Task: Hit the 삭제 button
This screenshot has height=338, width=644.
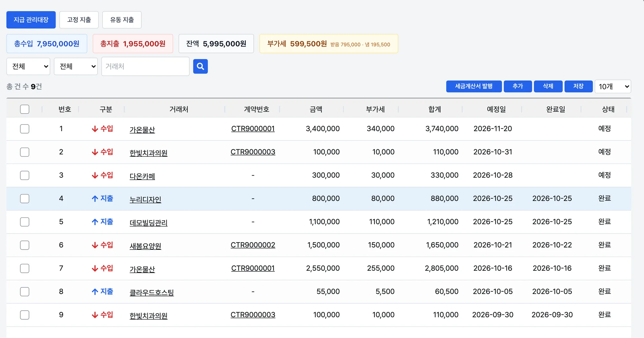Action: coord(548,86)
